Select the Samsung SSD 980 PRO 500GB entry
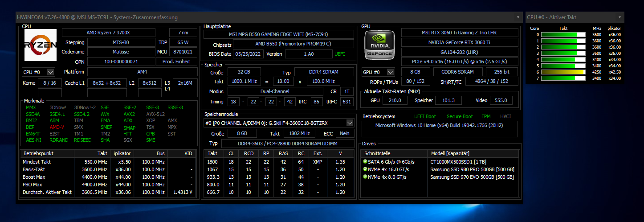644x222 pixels. pos(472,169)
